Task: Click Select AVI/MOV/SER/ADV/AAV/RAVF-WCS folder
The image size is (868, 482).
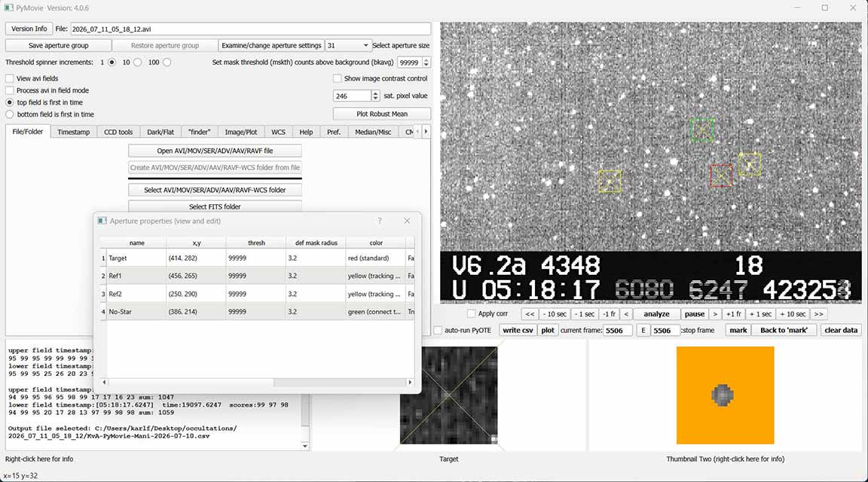Action: click(215, 190)
